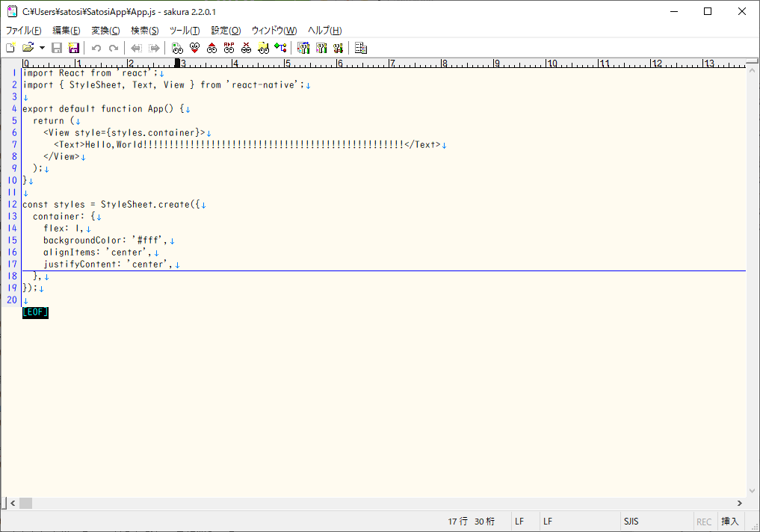760x532 pixels.
Task: Click the first LF indicator in status bar
Action: [x=519, y=522]
